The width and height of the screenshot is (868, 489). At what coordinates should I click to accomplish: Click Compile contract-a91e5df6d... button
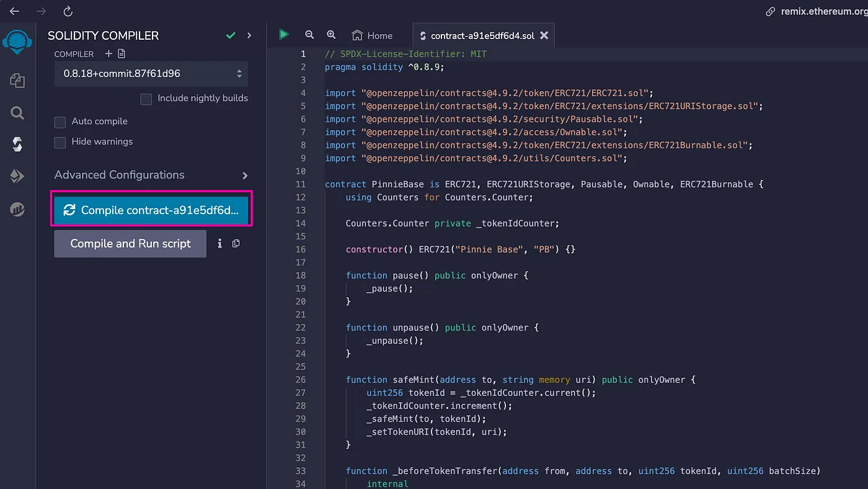pyautogui.click(x=151, y=210)
